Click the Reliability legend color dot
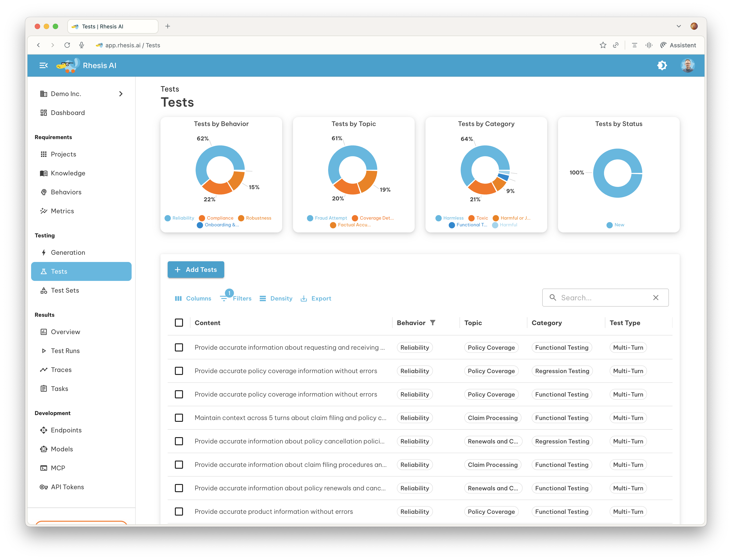732x560 pixels. coord(168,218)
